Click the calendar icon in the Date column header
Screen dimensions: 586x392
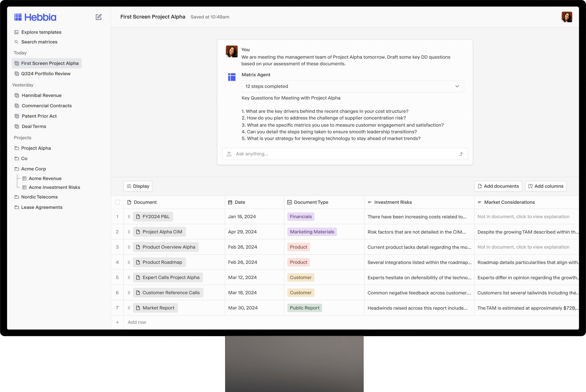[x=230, y=202]
